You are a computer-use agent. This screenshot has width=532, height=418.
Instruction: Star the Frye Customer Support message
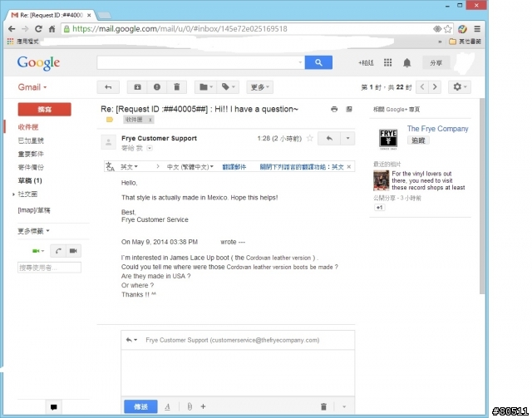click(x=309, y=138)
